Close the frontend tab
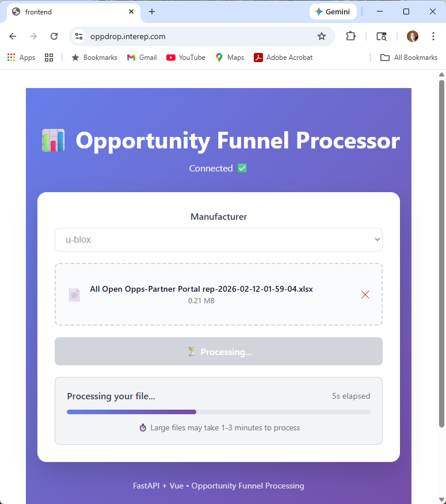Screen dimensions: 446x504 tap(131, 12)
